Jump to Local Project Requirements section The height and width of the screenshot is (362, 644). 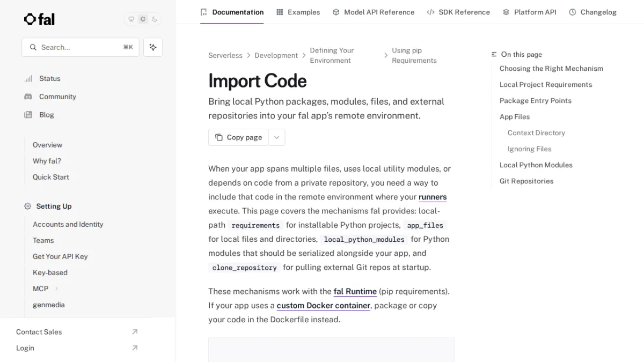(x=546, y=85)
